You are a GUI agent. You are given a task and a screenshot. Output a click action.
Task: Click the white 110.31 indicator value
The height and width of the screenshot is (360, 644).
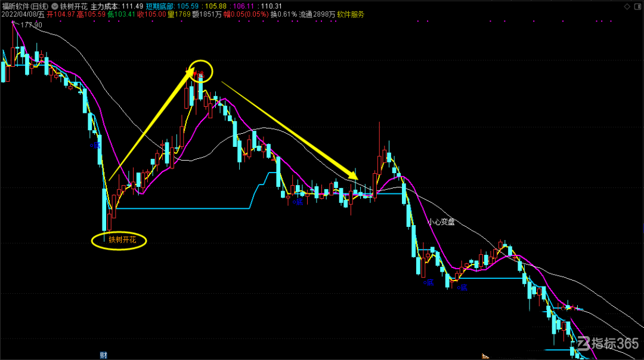click(x=271, y=7)
